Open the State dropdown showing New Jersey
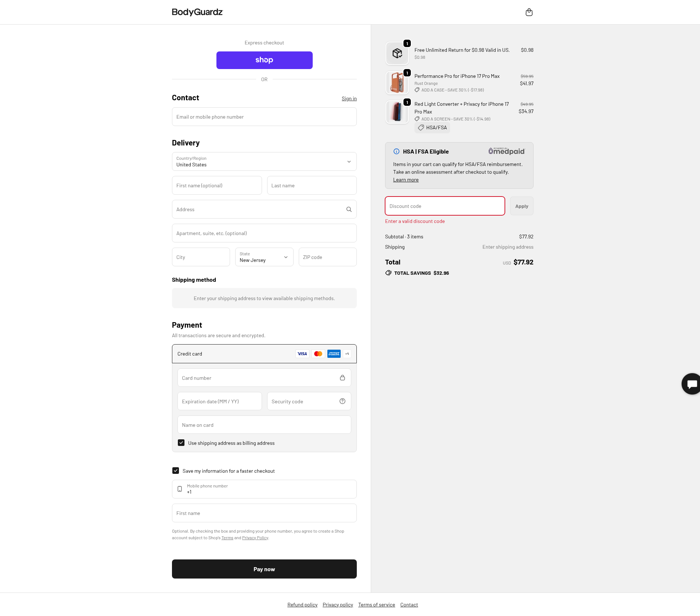This screenshot has height=616, width=700. click(x=264, y=257)
